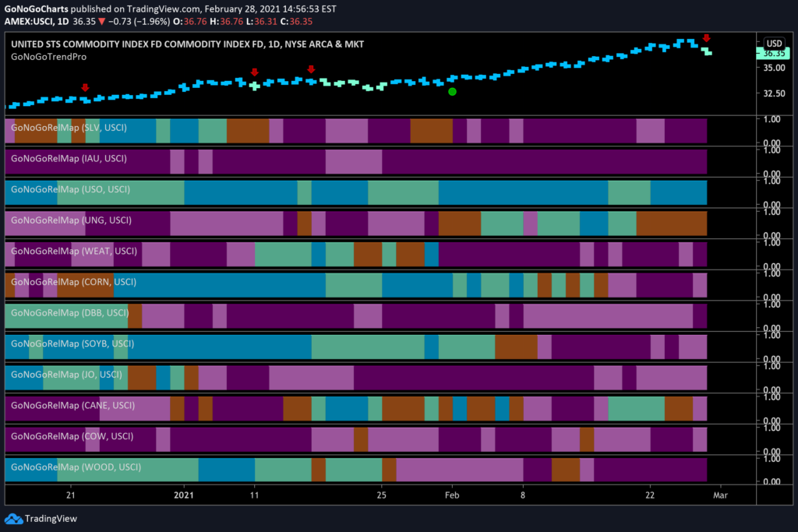This screenshot has width=798, height=532.
Task: Click the 32.50 price axis label
Action: pos(774,93)
